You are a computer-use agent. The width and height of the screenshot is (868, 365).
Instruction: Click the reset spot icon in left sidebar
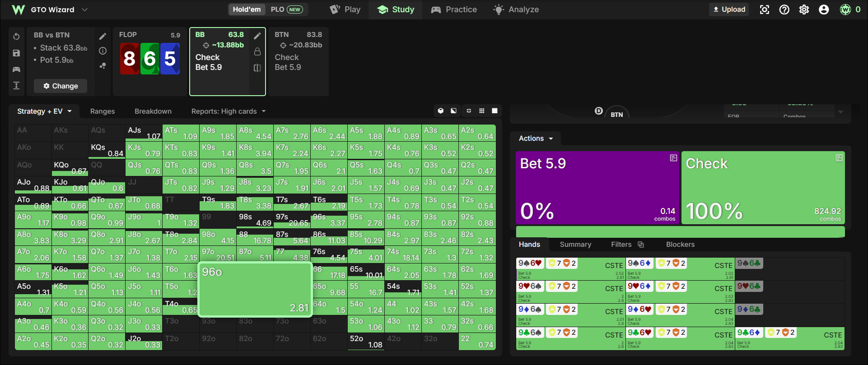16,37
